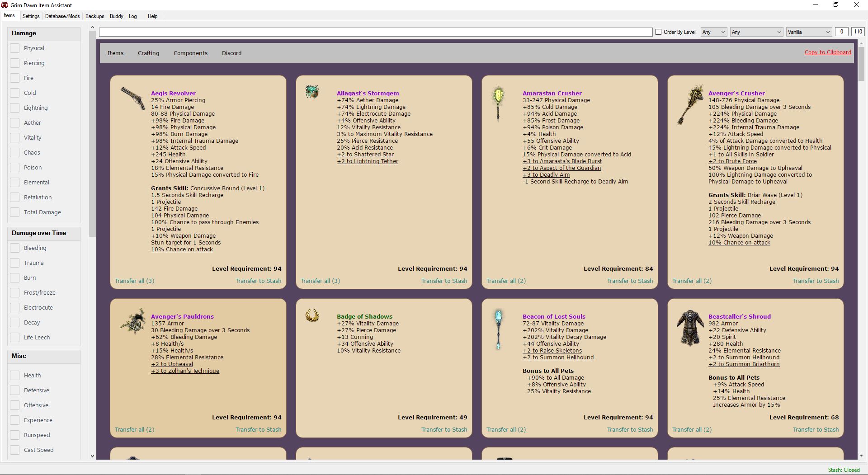This screenshot has width=868, height=475.
Task: Switch to the Buddy tab
Action: 116,16
